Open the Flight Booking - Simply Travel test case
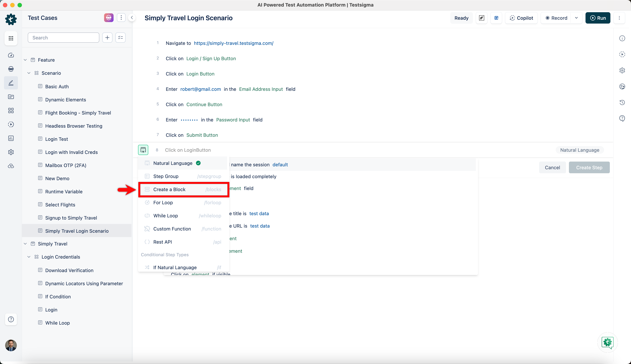 [78, 113]
